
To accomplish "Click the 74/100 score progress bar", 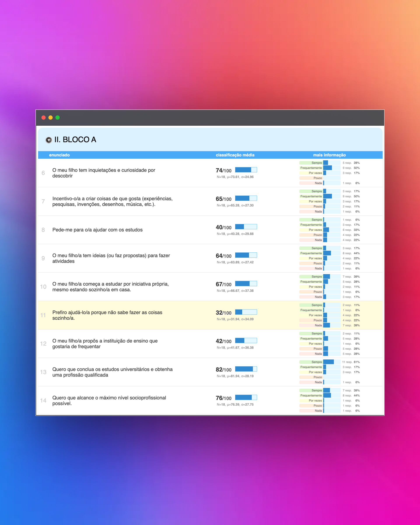I will coord(246,170).
